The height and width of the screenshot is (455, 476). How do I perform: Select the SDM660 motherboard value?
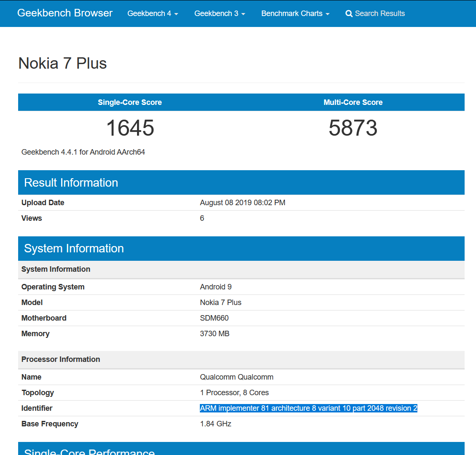click(214, 318)
